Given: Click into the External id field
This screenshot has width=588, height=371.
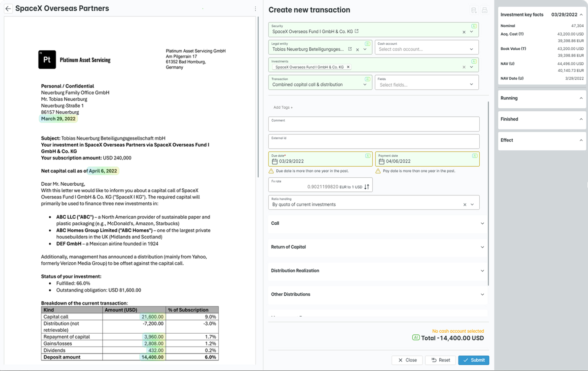Looking at the screenshot, I should pyautogui.click(x=374, y=142).
